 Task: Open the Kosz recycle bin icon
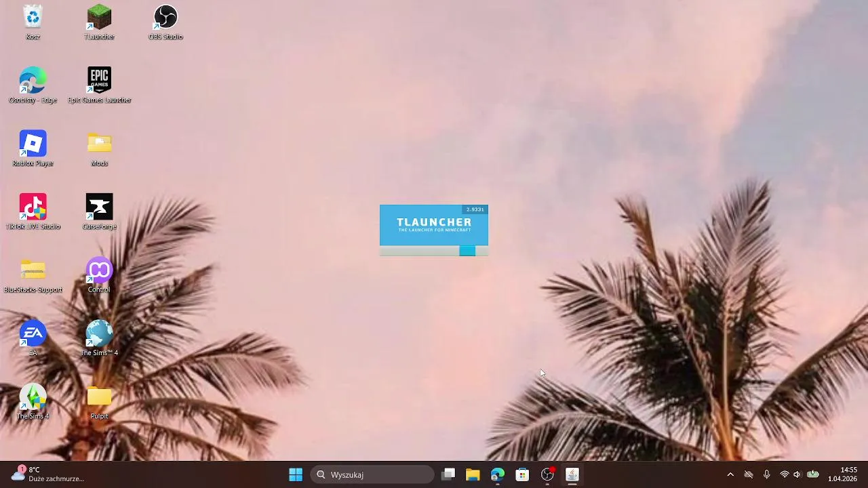click(33, 22)
